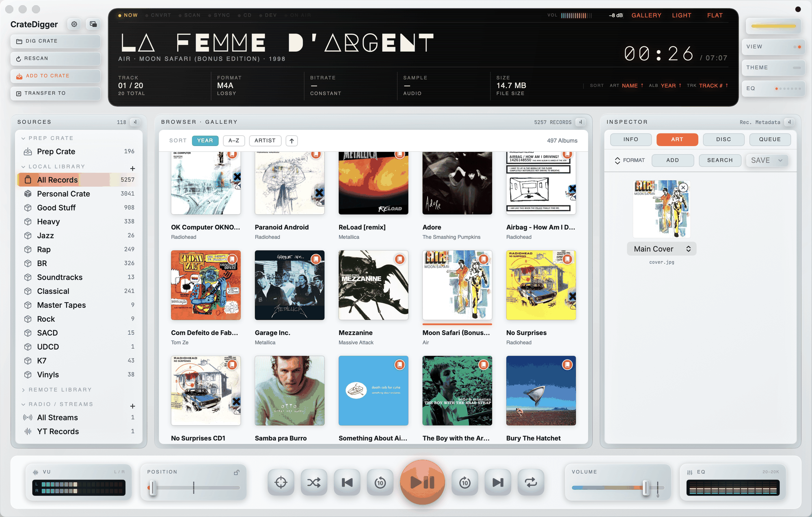
Task: Sort browser by ARTIST
Action: tap(265, 141)
